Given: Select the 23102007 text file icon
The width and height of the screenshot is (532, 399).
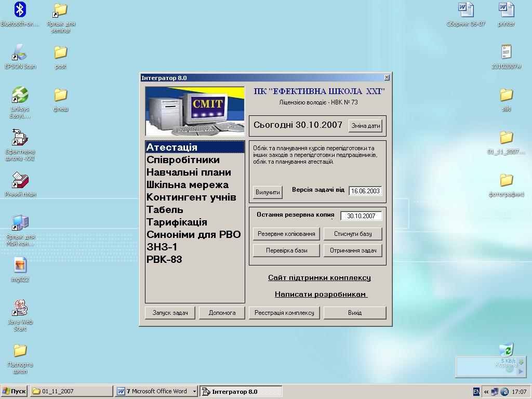Looking at the screenshot, I should point(506,52).
